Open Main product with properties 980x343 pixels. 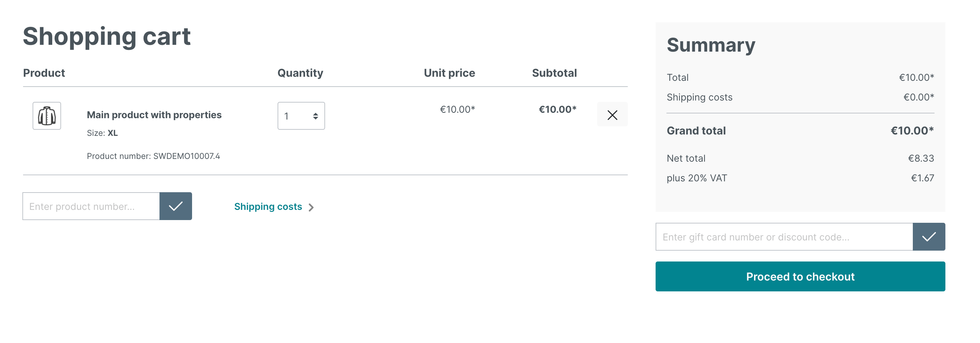tap(154, 114)
